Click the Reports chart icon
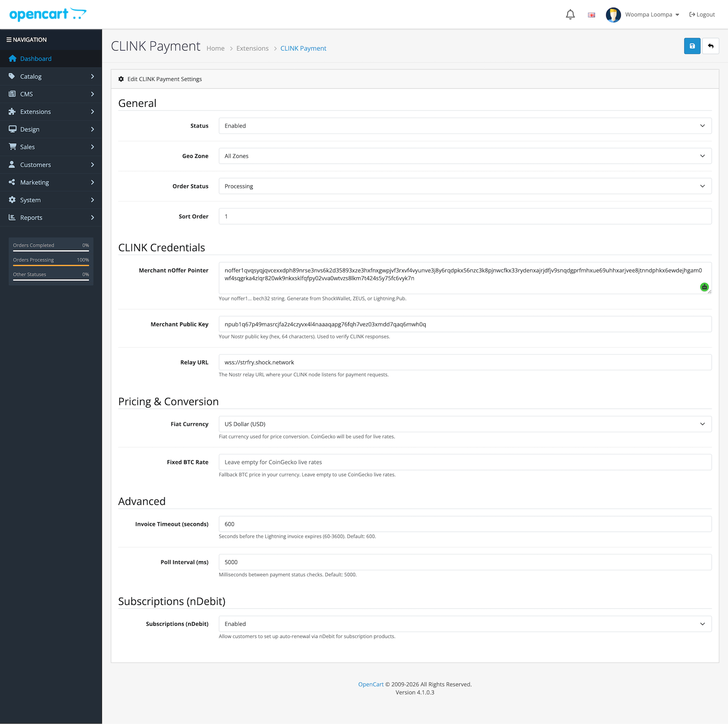Viewport: 728px width, 724px height. pos(12,217)
